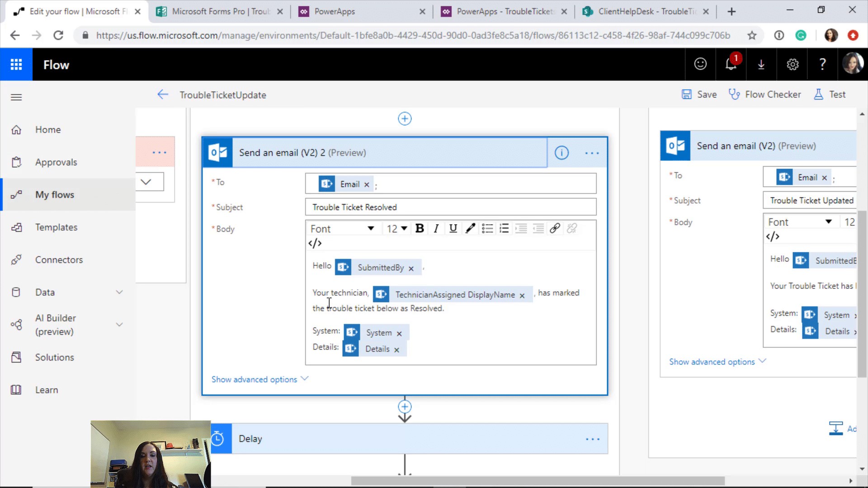
Task: Expand Show advanced options on Send an email 2
Action: pos(260,379)
